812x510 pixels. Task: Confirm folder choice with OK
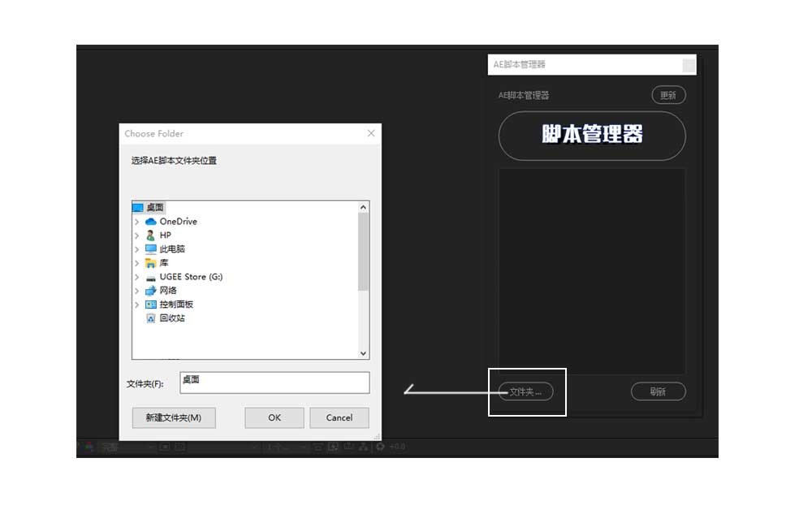[274, 418]
